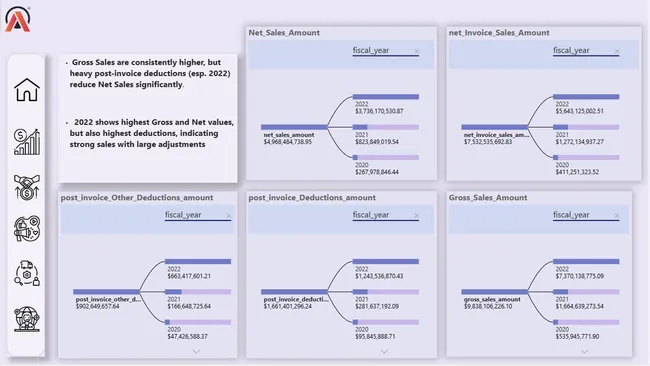Open the marketing megaphone icon in sidebar

pyautogui.click(x=27, y=228)
